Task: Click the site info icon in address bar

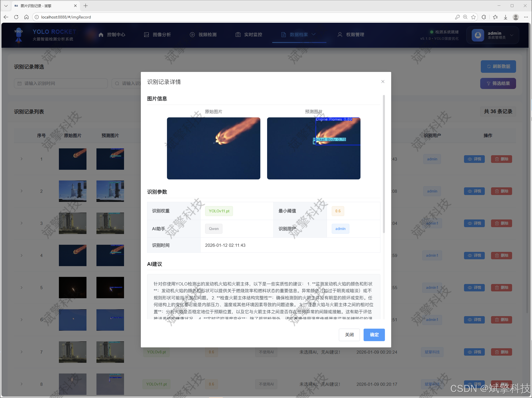Action: [x=37, y=17]
